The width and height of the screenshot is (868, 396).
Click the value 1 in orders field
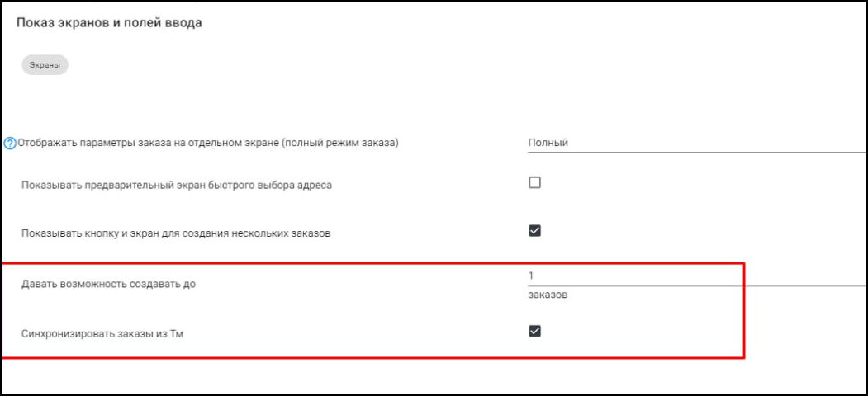(x=531, y=276)
